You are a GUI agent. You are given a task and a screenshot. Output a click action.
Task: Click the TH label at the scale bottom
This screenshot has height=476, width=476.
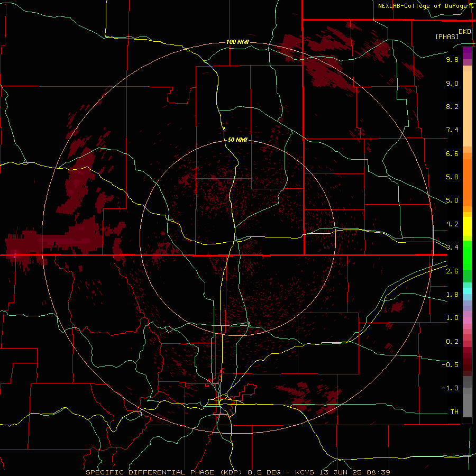pos(454,412)
